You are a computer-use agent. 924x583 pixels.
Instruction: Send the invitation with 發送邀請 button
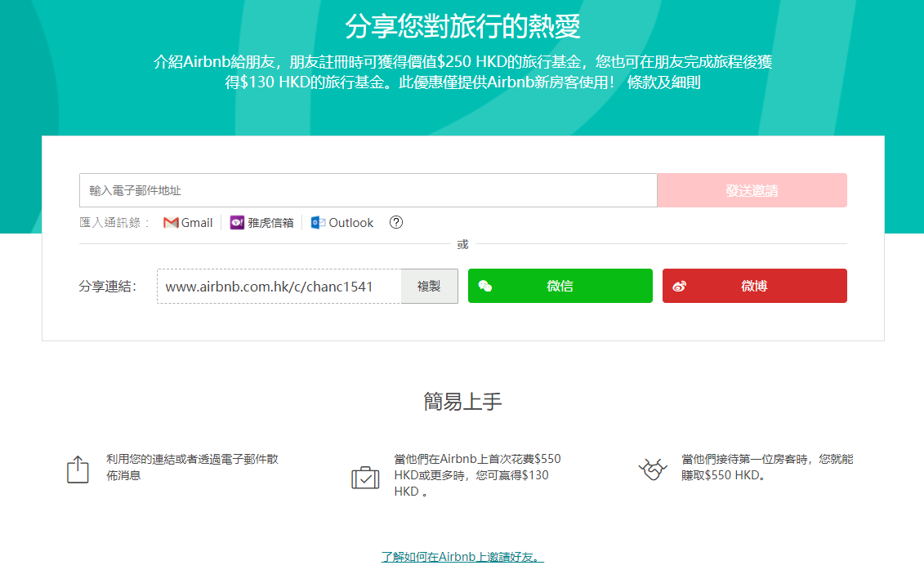point(752,190)
